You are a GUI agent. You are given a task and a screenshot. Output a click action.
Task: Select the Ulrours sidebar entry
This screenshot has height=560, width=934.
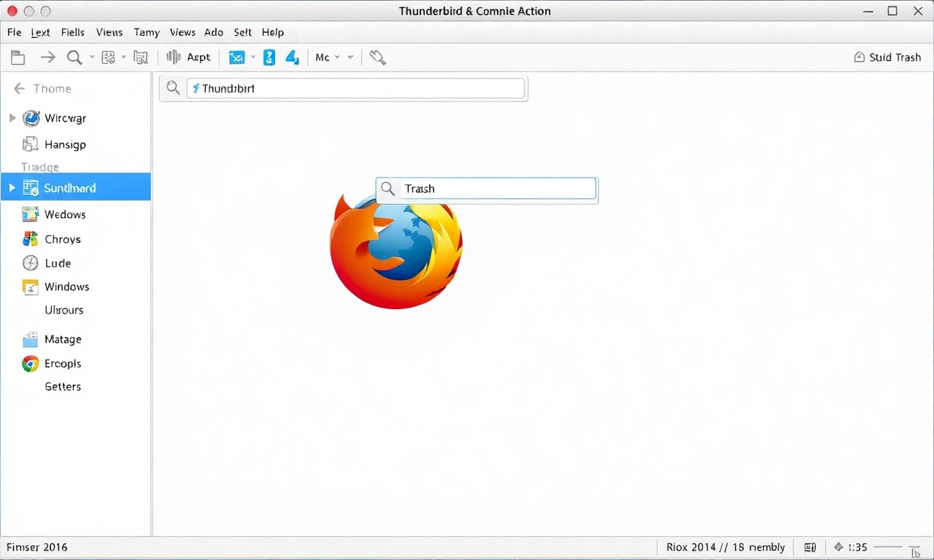click(64, 310)
